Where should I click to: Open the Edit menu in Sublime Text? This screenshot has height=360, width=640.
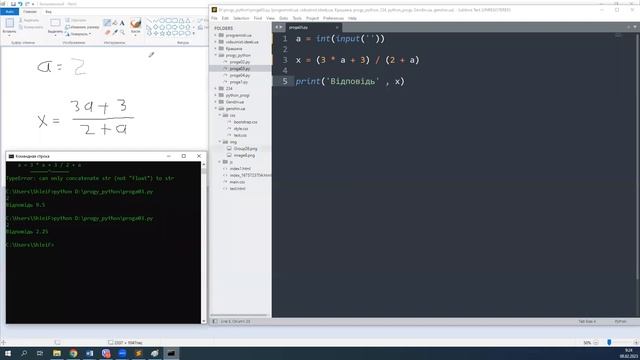click(225, 18)
